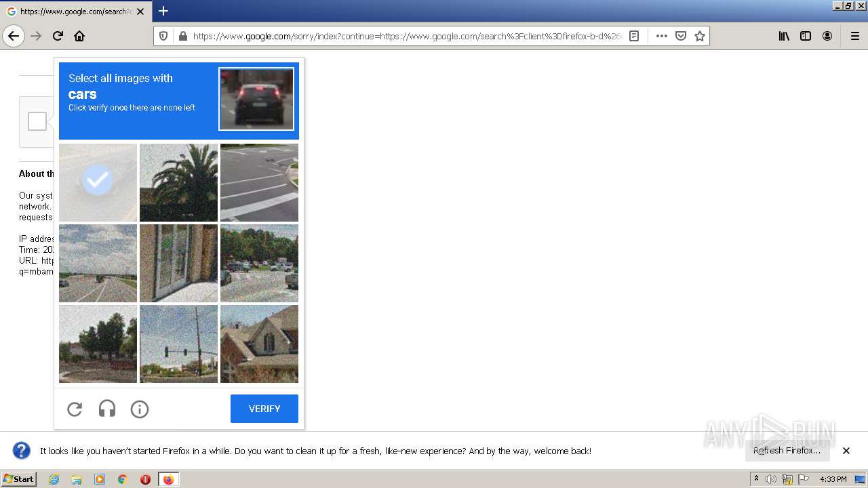This screenshot has width=868, height=488.
Task: Open page actions three-dot menu
Action: (662, 36)
